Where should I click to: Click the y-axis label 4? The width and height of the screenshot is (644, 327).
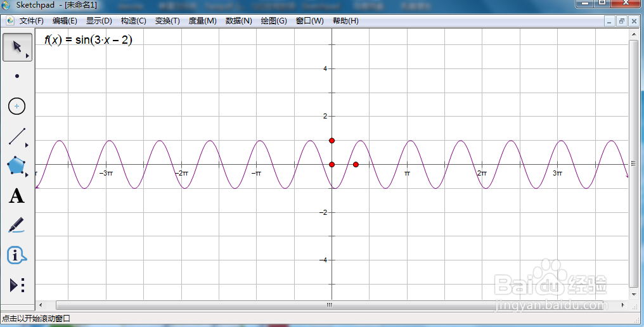click(x=325, y=68)
